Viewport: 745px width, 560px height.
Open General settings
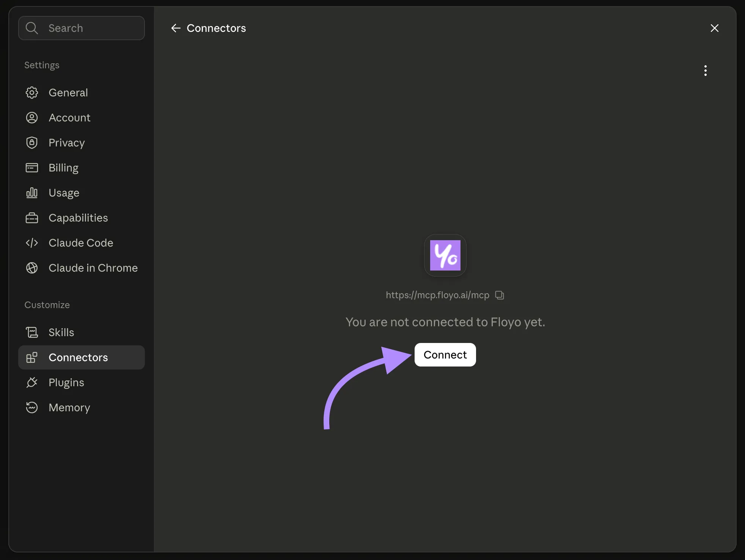(82, 93)
